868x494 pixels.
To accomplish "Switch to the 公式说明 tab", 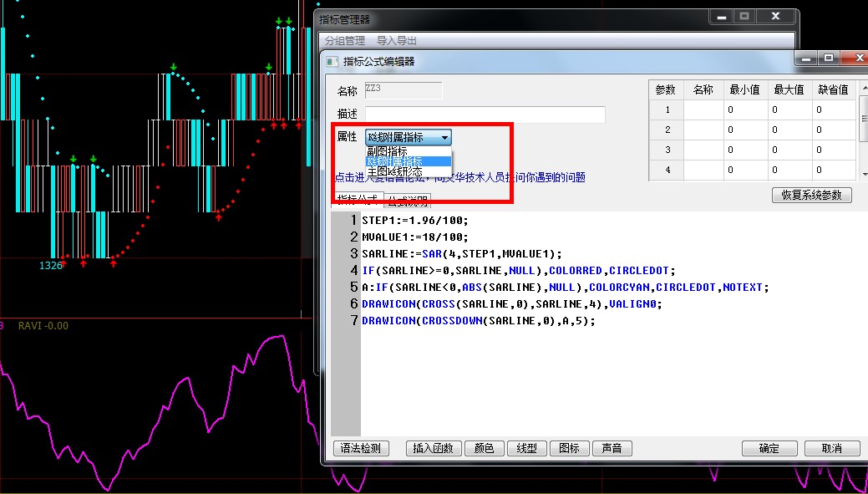I will tap(407, 200).
